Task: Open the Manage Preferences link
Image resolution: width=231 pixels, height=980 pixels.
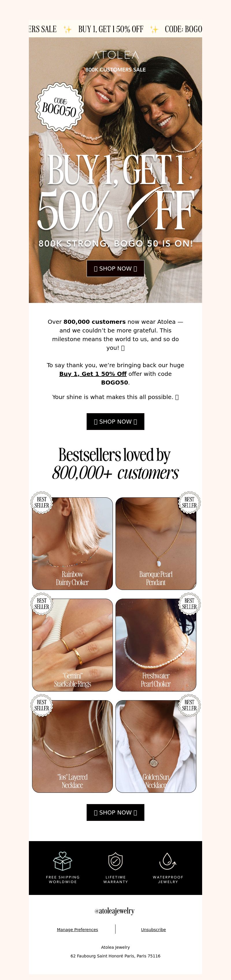Action: pos(77,929)
